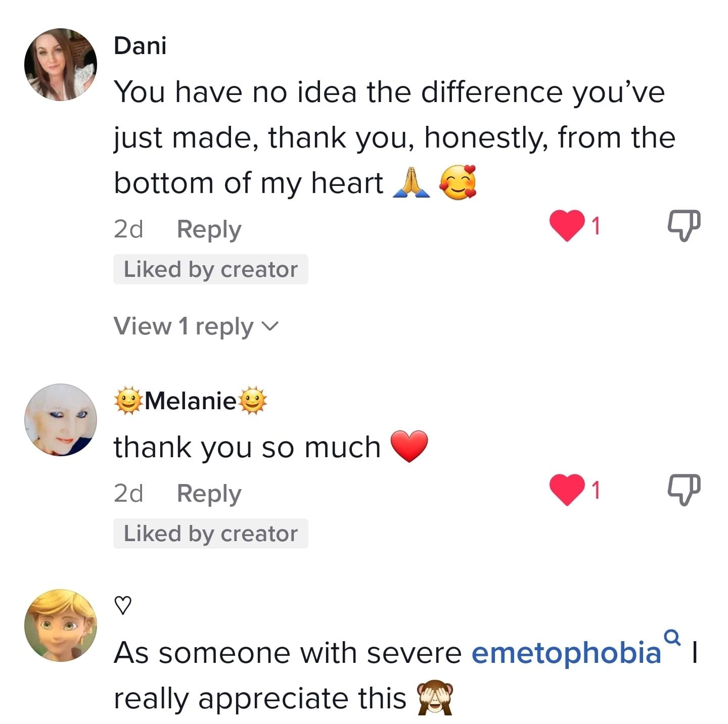The height and width of the screenshot is (724, 728).
Task: Click the like count on Dani's comment
Action: click(x=596, y=226)
